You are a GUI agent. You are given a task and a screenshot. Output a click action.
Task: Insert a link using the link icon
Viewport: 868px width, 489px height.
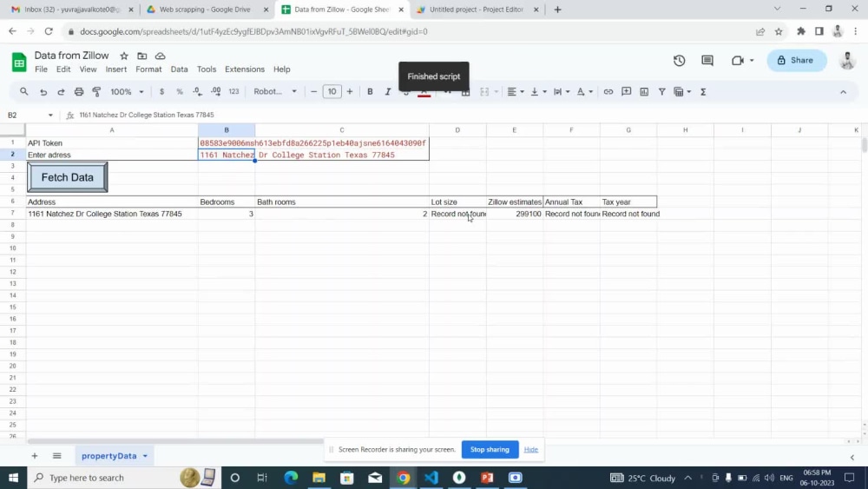pyautogui.click(x=608, y=92)
